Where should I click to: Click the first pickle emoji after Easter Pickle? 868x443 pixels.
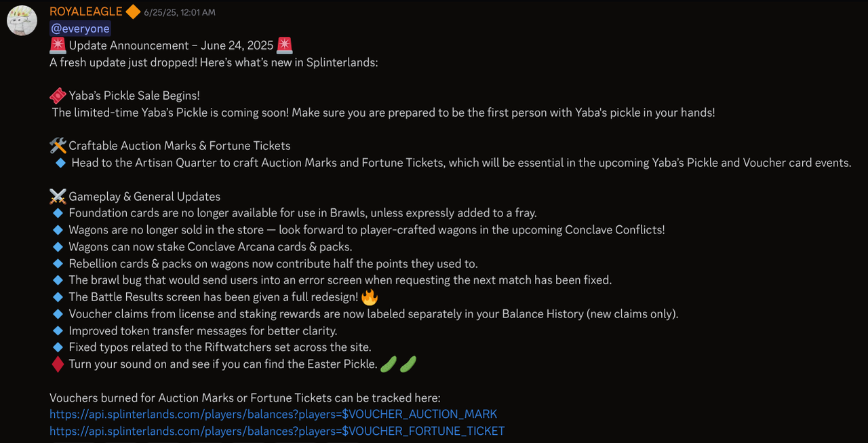pos(387,364)
